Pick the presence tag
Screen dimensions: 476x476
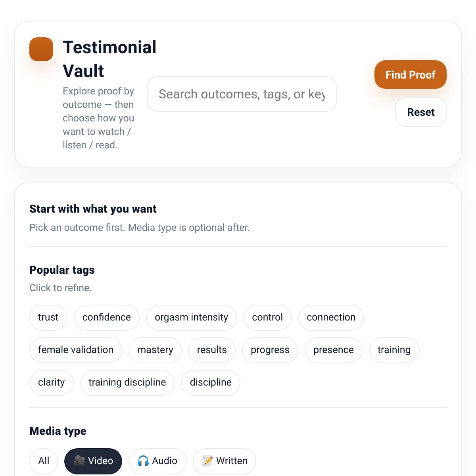(334, 350)
